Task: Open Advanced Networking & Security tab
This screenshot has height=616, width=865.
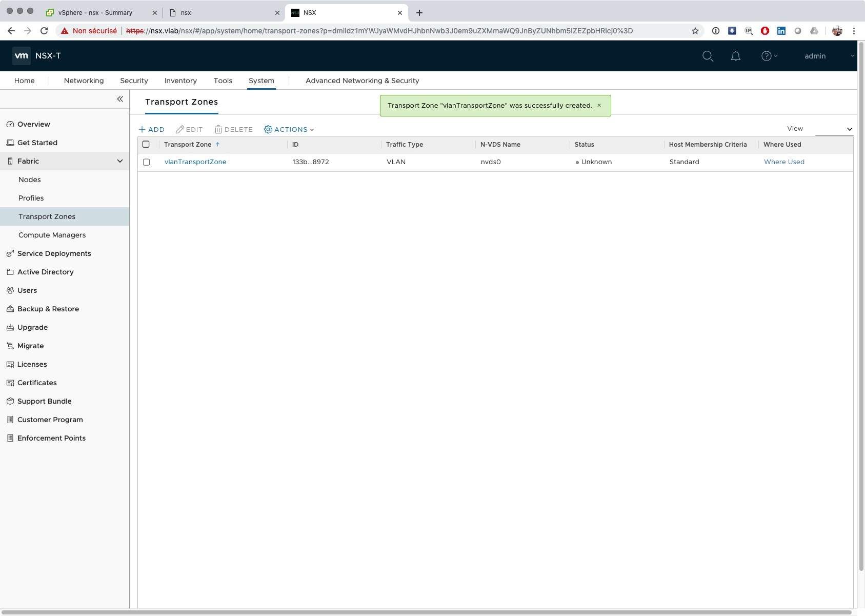Action: (362, 81)
